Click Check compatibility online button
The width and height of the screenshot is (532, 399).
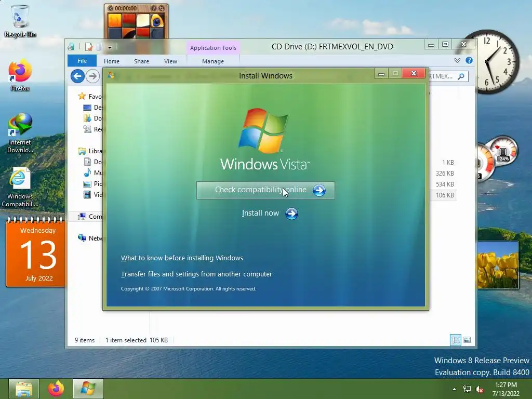pos(265,190)
